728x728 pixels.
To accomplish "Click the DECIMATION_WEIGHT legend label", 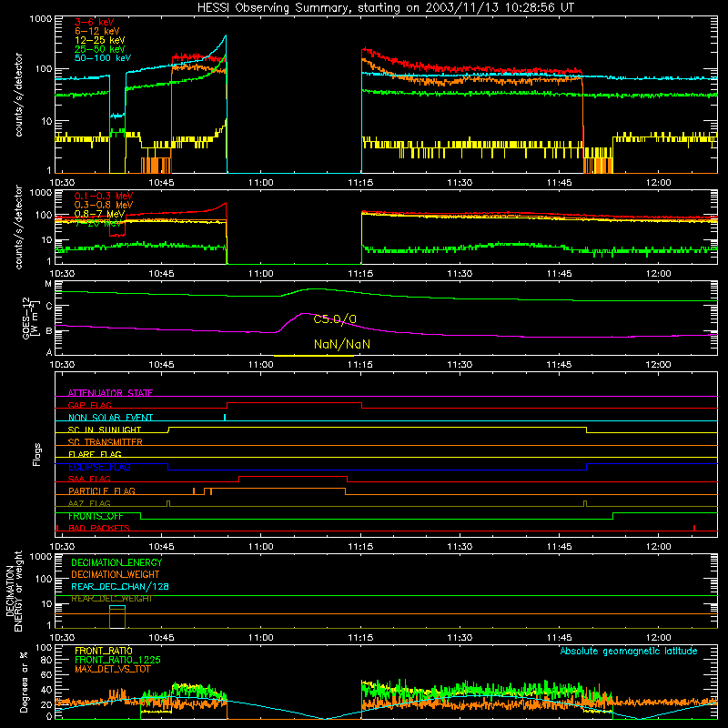I will coord(116,574).
